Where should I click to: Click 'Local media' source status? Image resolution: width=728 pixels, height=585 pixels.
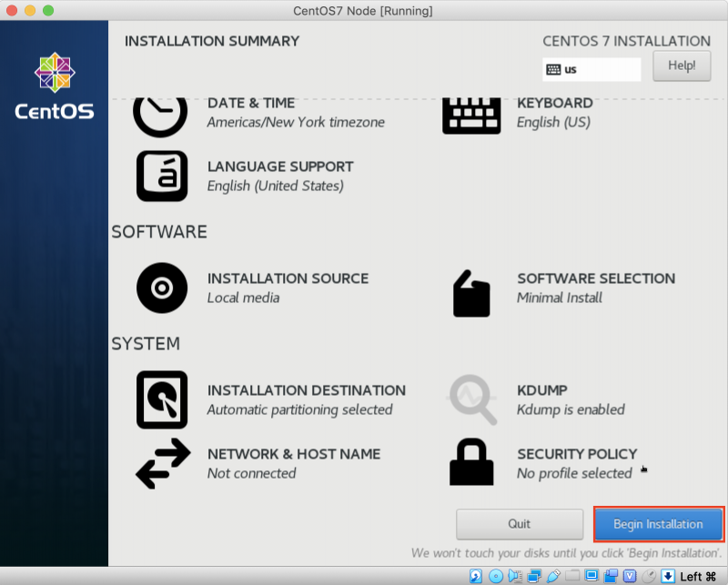point(243,298)
